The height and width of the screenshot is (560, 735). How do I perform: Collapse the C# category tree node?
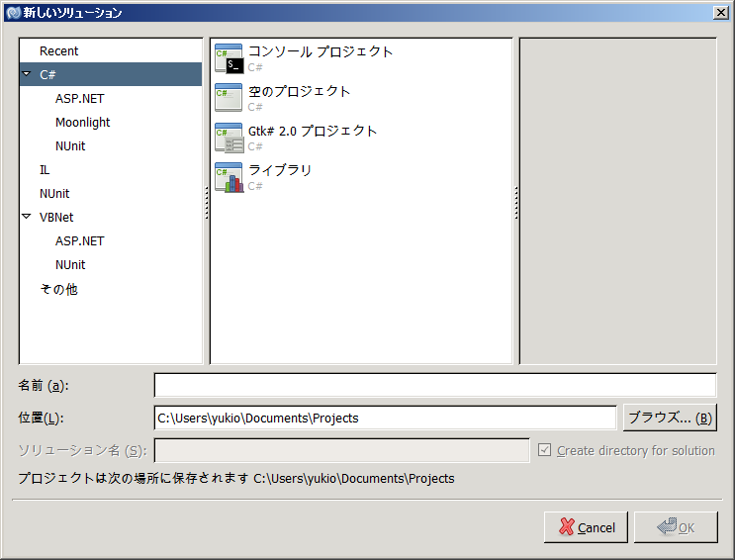tap(27, 74)
